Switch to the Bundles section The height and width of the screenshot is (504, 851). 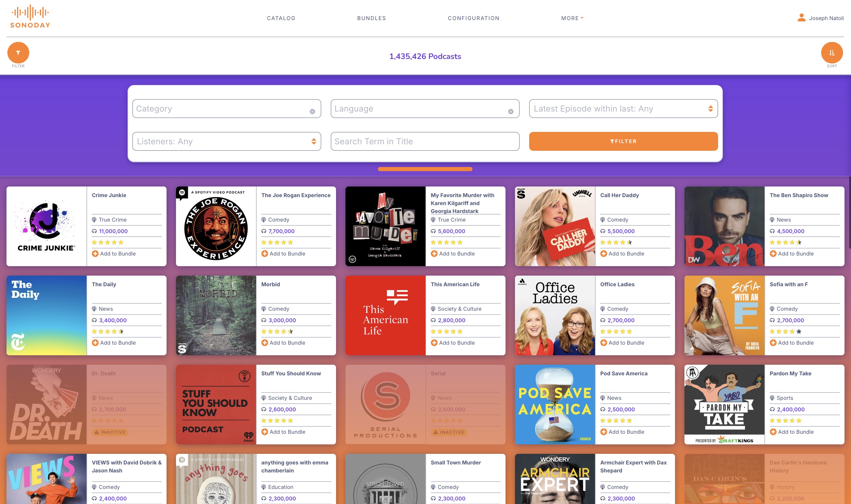click(x=371, y=18)
